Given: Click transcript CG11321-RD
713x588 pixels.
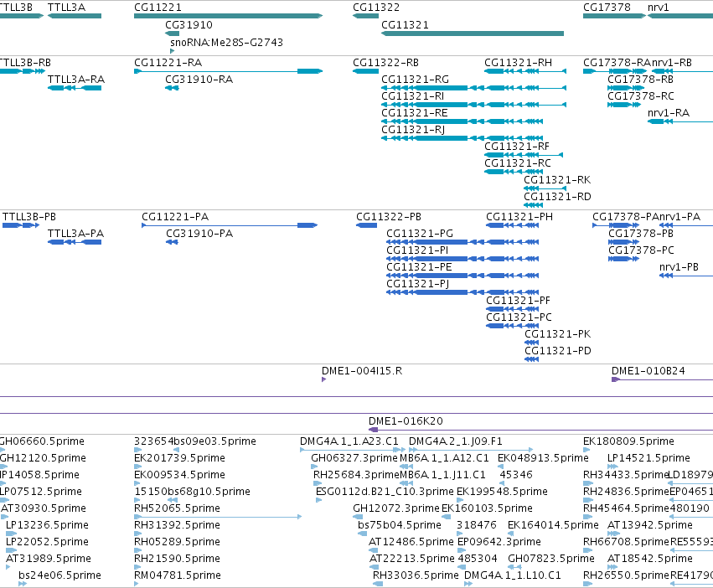Looking at the screenshot, I should [x=534, y=205].
